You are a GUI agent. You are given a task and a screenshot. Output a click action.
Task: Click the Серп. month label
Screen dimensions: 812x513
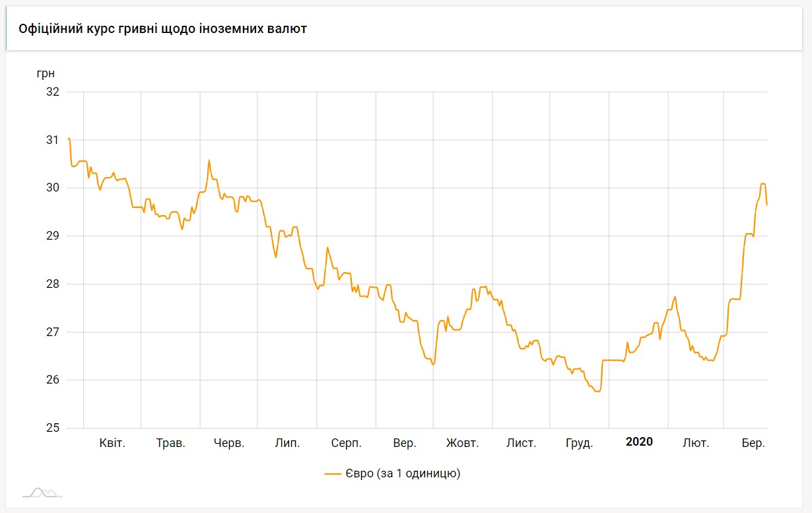[x=346, y=443]
